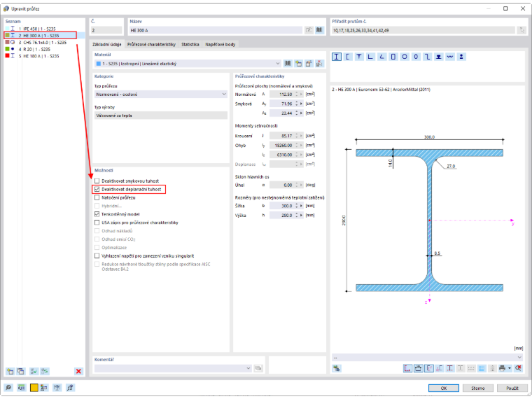
Task: Uncheck Deaktivovat deplanační tuhost checkbox
Action: click(x=97, y=189)
